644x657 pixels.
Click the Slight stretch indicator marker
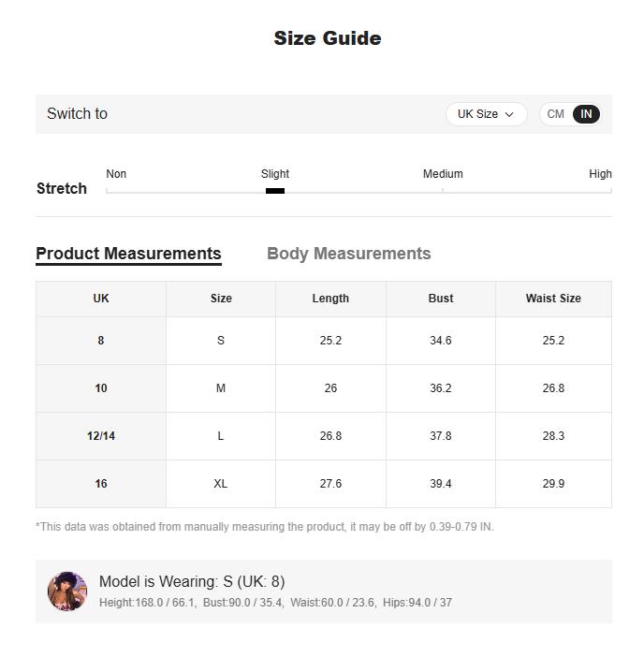(x=275, y=191)
